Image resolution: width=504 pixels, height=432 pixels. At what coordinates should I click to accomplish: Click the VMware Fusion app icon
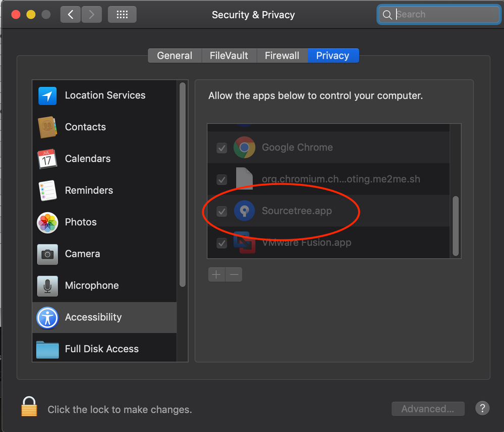click(x=244, y=242)
